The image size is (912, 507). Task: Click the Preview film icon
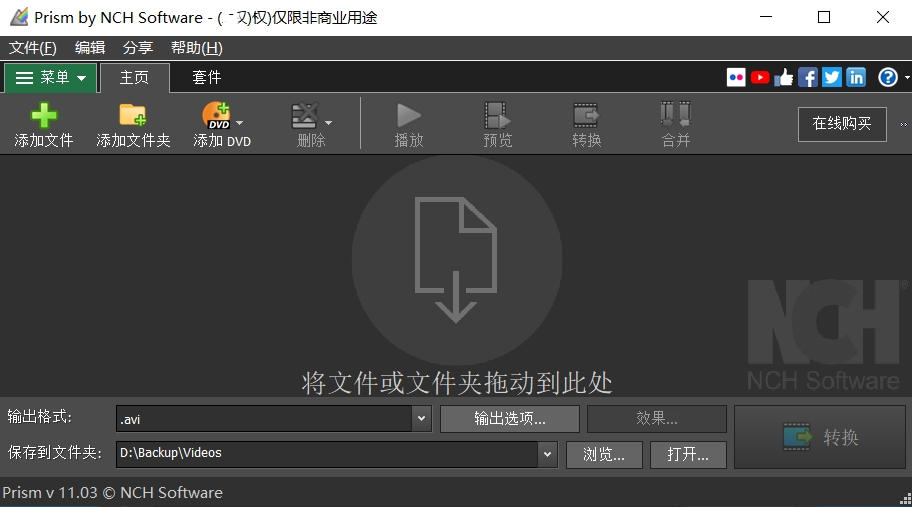[x=497, y=115]
